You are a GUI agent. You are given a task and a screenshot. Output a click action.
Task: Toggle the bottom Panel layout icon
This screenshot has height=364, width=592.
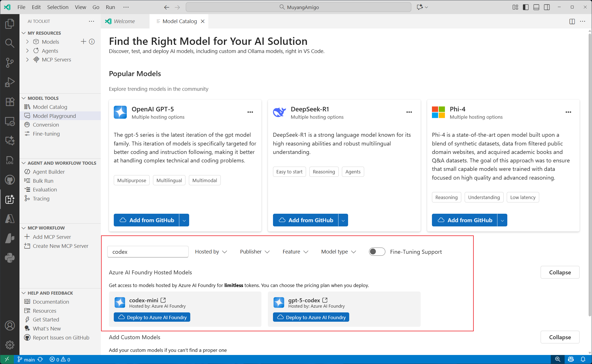point(536,7)
